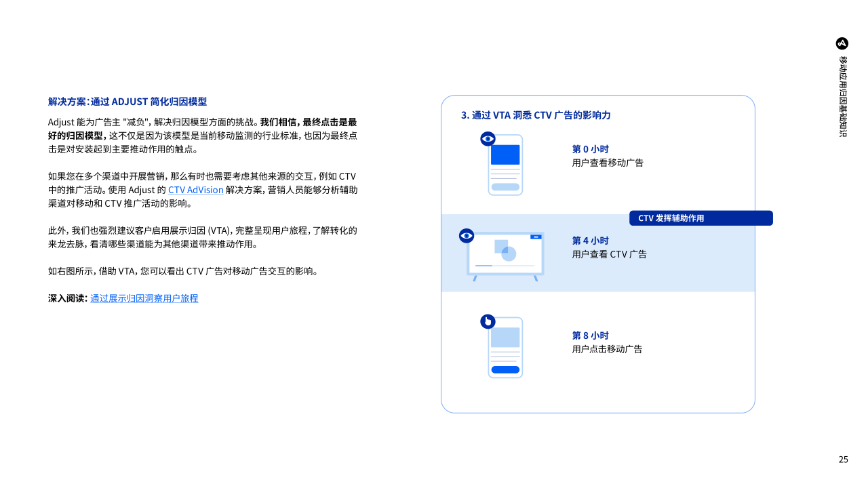Click the bold text 我们相信，最终点击是最好的归因模型
This screenshot has width=868, height=488.
tap(203, 129)
